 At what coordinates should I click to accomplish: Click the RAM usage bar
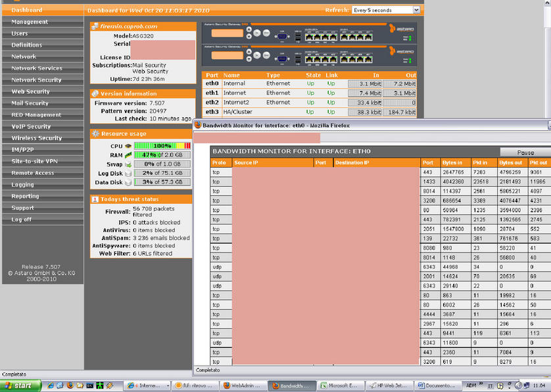pyautogui.click(x=162, y=155)
